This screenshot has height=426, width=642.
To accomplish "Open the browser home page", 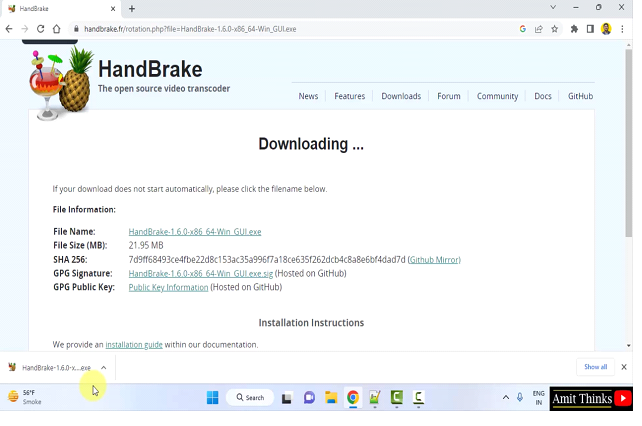I will pos(57,29).
